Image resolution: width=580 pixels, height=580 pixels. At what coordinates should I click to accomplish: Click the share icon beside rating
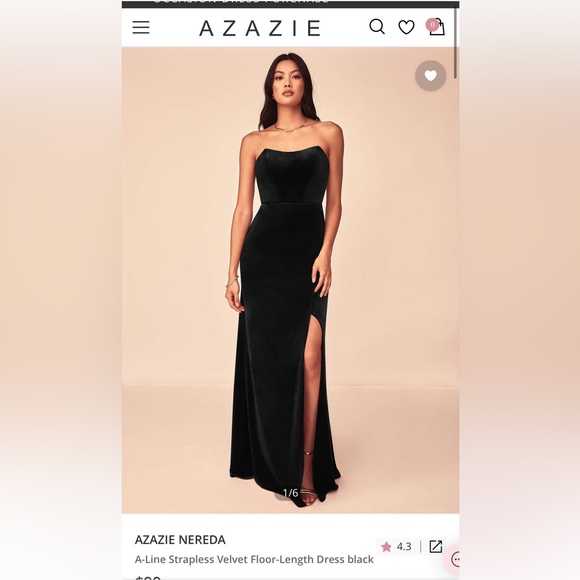click(435, 546)
